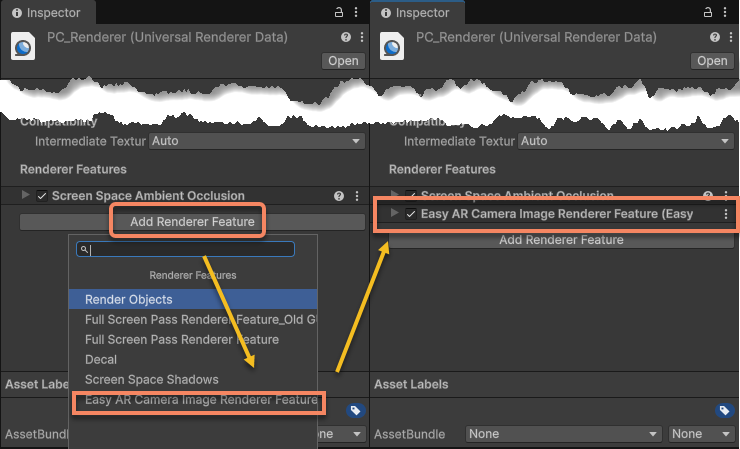Choose Decal renderer feature
The image size is (740, 449).
(193, 359)
